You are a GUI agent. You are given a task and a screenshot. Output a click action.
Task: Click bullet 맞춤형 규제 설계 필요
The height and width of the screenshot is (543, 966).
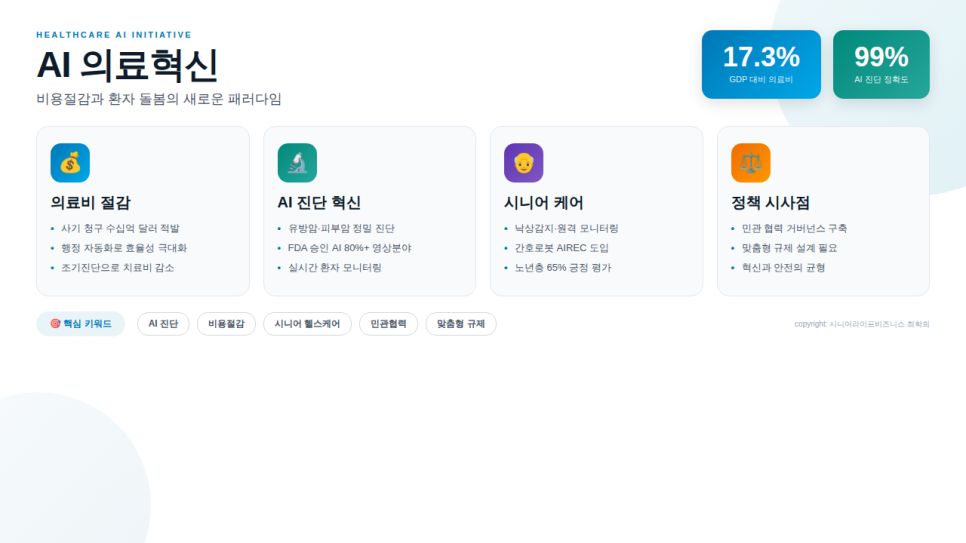click(789, 248)
